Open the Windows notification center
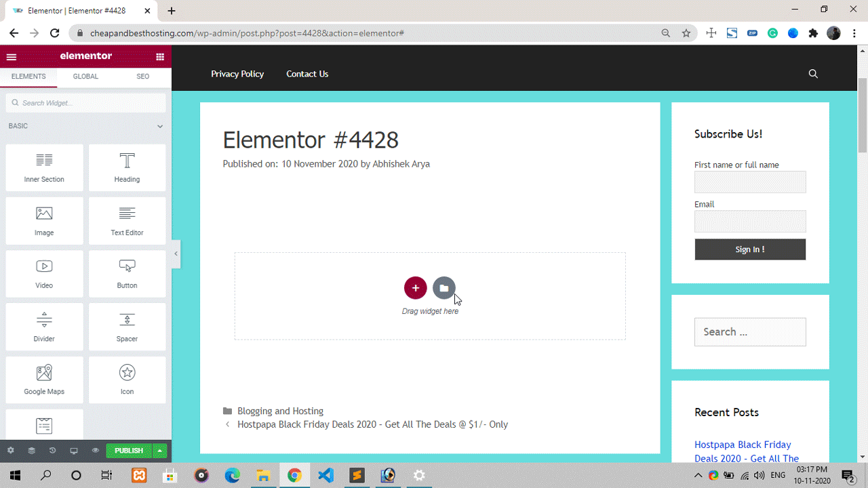This screenshot has height=488, width=868. coord(848,476)
